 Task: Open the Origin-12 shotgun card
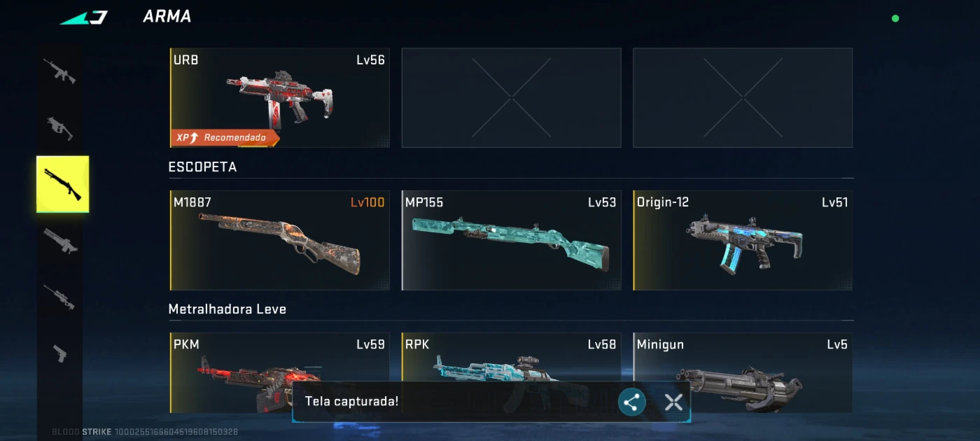[743, 240]
